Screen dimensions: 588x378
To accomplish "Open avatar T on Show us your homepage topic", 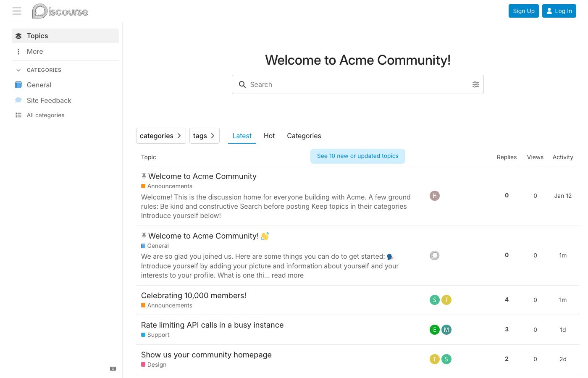I will [435, 359].
